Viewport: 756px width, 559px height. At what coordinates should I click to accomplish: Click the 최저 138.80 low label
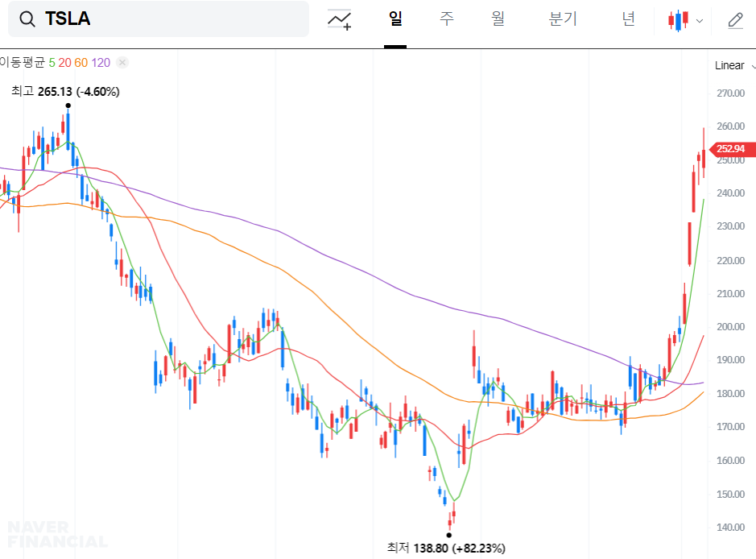[x=446, y=548]
